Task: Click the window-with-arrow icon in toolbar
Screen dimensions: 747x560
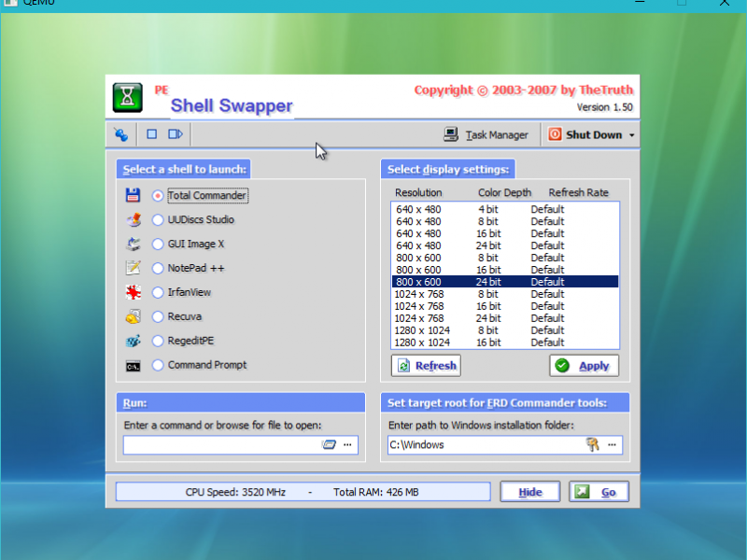Action: point(176,134)
